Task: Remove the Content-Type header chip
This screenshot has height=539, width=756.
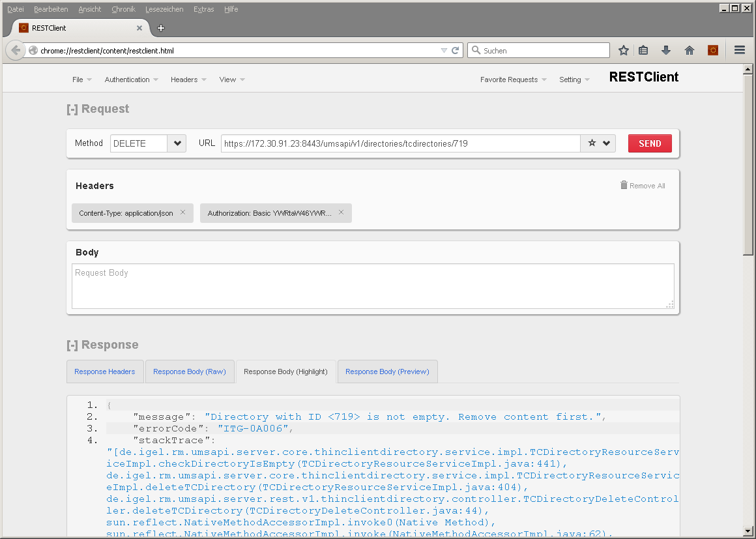Action: 182,212
